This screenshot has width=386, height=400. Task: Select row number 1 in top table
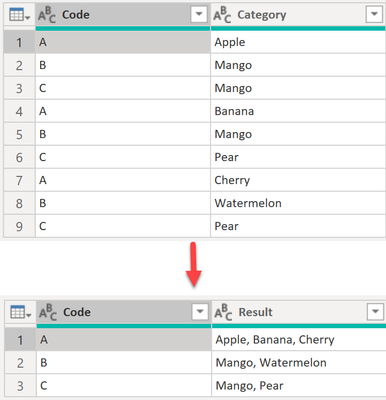pos(19,42)
